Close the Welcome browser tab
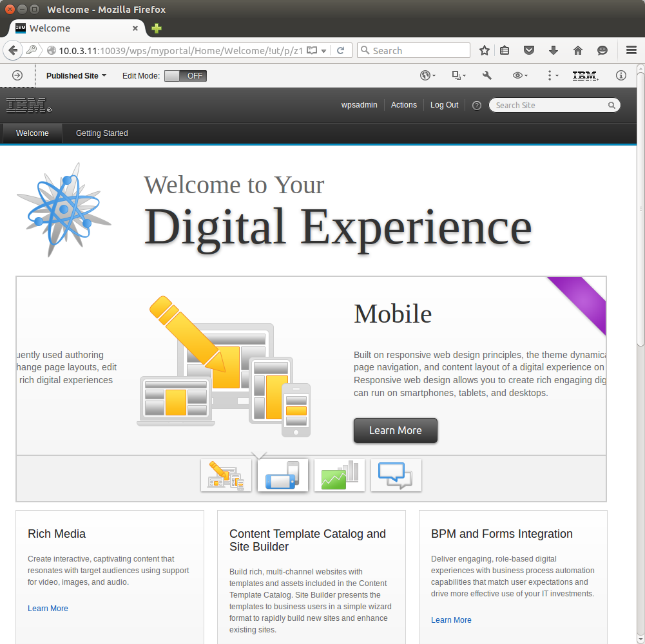The height and width of the screenshot is (644, 645). point(135,28)
